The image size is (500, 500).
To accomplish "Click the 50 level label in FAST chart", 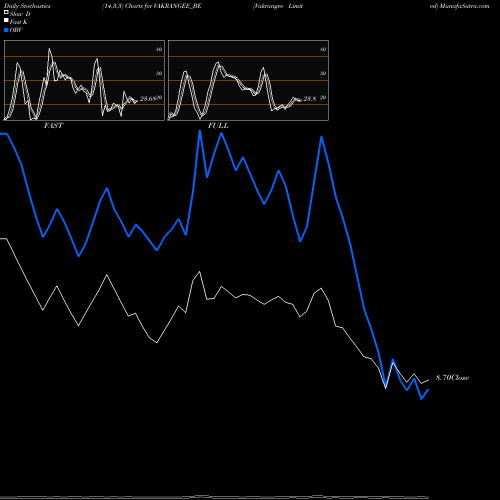I will 159,73.
